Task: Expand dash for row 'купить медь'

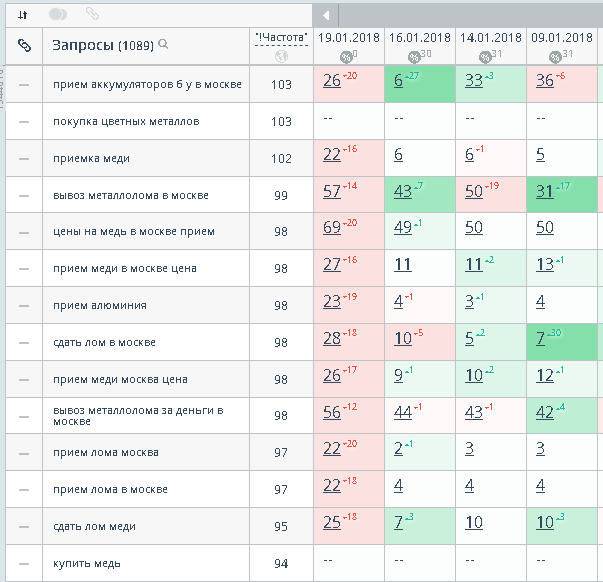Action: coord(25,563)
